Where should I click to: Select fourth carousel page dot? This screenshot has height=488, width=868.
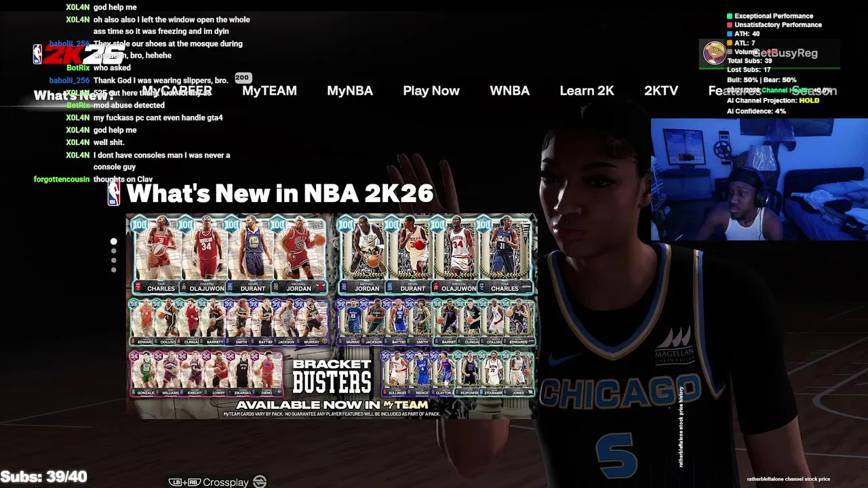click(x=114, y=270)
